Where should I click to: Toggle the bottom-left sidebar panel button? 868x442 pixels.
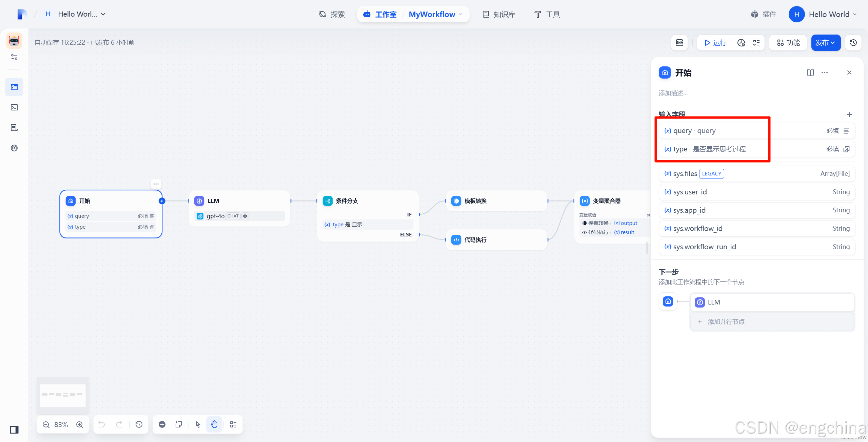point(14,430)
